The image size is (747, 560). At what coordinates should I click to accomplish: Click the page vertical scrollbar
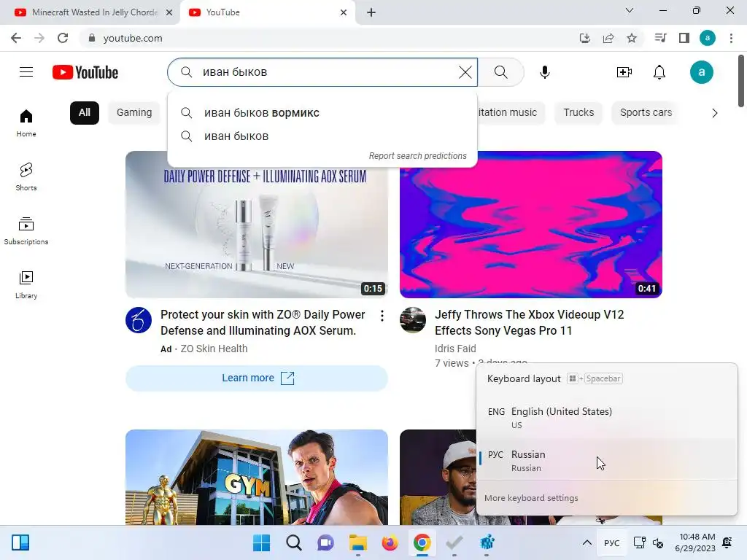click(741, 82)
